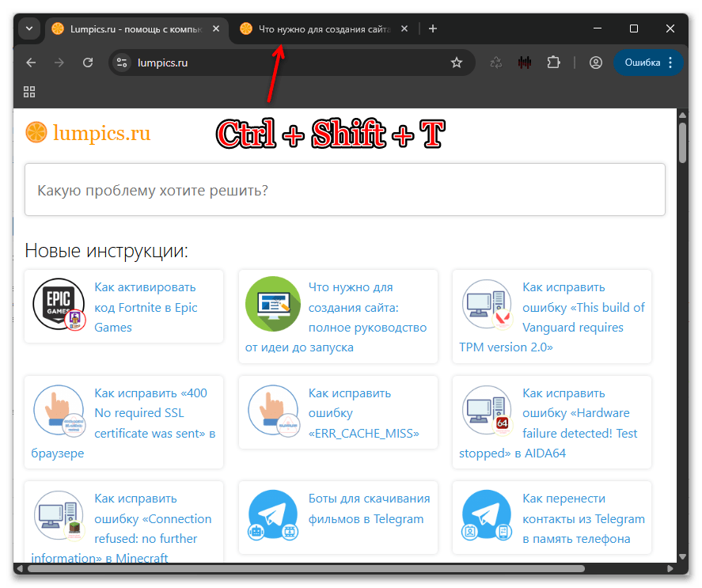The height and width of the screenshot is (588, 702).
Task: Open the user profile icon
Action: (x=595, y=63)
